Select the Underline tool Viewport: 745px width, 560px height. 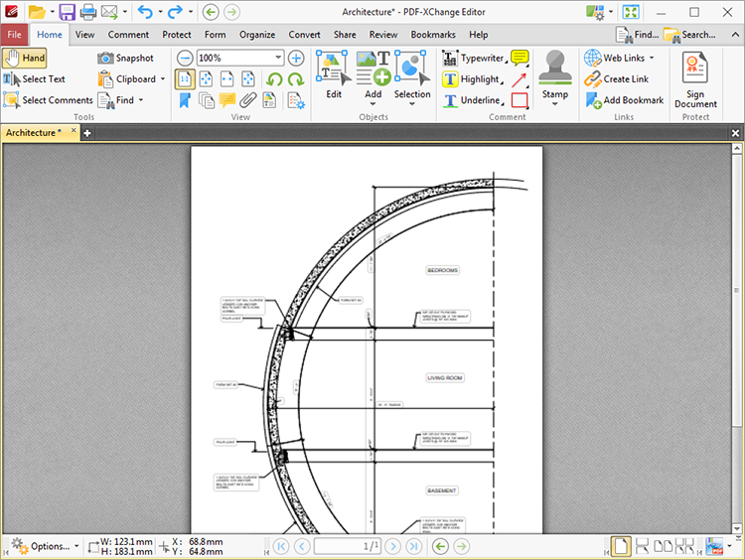tap(473, 100)
